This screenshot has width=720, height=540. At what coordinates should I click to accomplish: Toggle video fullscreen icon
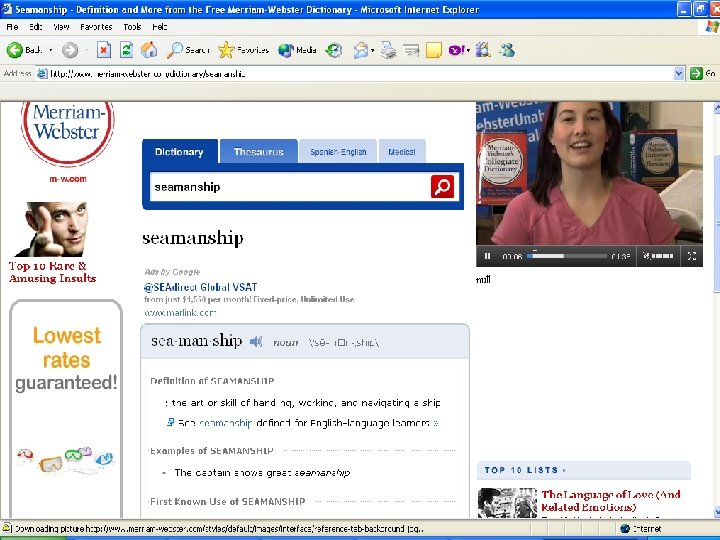click(692, 256)
